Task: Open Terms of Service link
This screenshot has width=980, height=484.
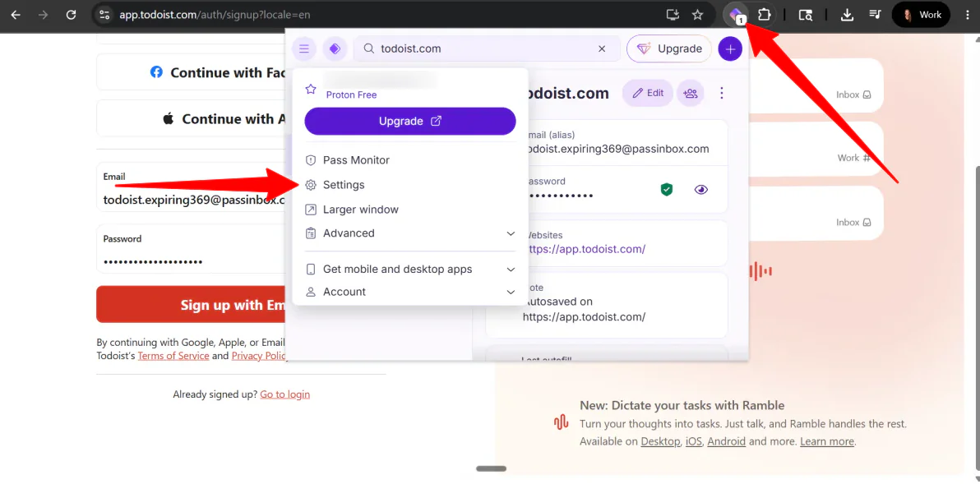Action: pos(173,355)
